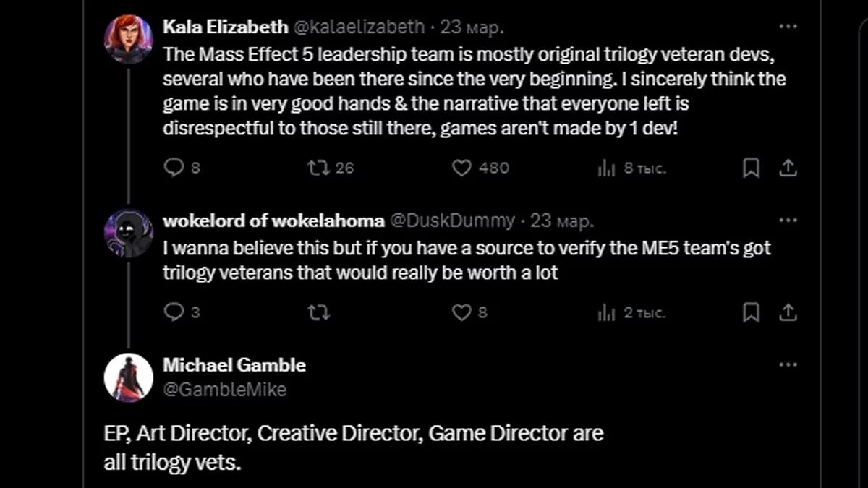Screen dimensions: 868x488
Task: Like the wokelord of wokelahoma reply
Action: (462, 312)
